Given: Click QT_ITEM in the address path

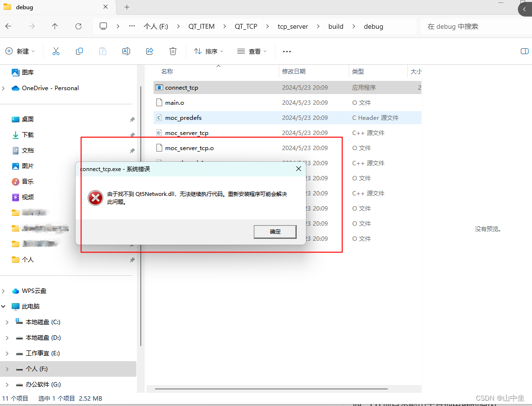Looking at the screenshot, I should pyautogui.click(x=202, y=26).
